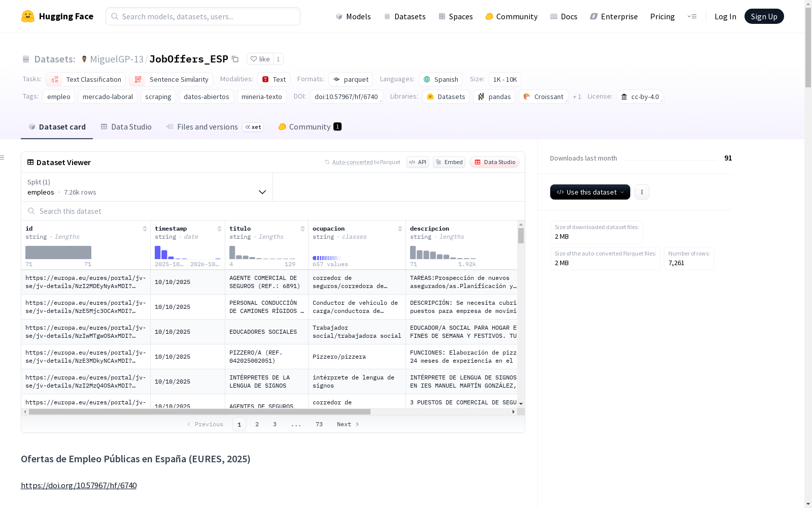Viewport: 812px width, 508px height.
Task: Click the mineria-texto tag
Action: point(262,97)
